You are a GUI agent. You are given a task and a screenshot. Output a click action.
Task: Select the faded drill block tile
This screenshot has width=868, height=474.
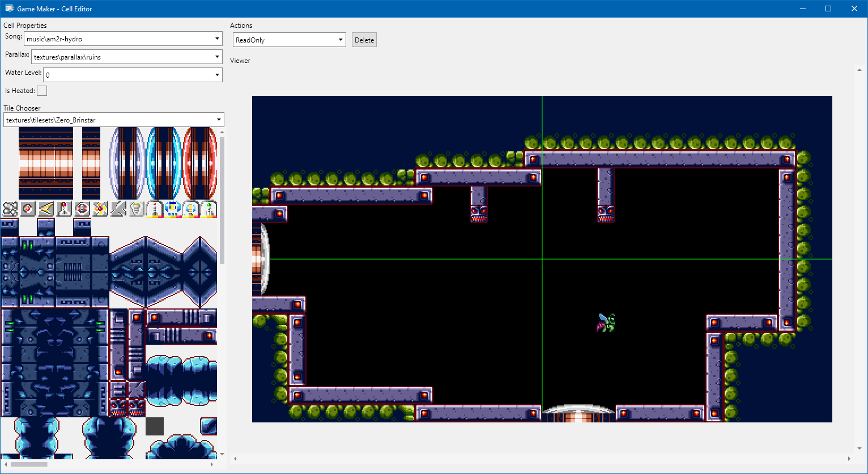(x=137, y=209)
